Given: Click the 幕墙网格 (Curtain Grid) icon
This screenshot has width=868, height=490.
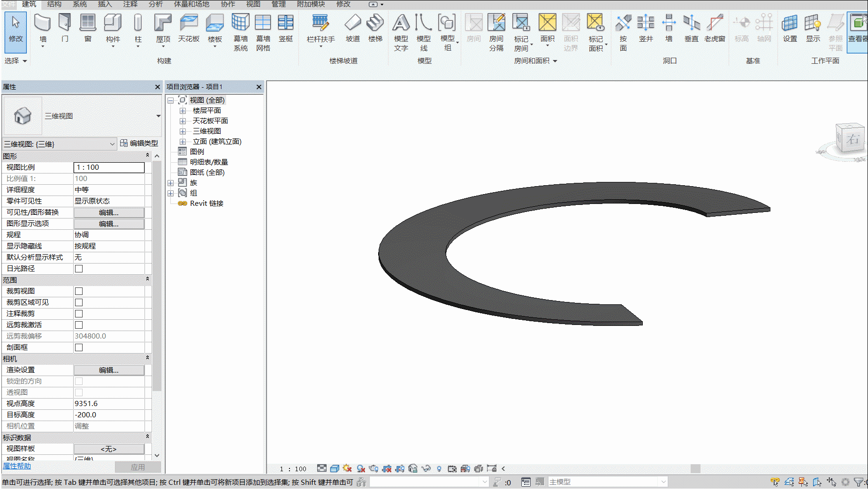Looking at the screenshot, I should point(263,32).
